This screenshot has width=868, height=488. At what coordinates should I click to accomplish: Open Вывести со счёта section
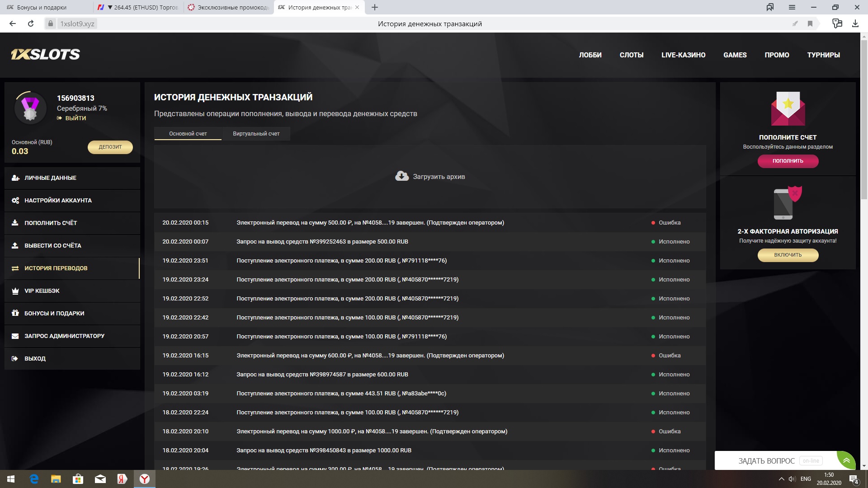pos(52,246)
